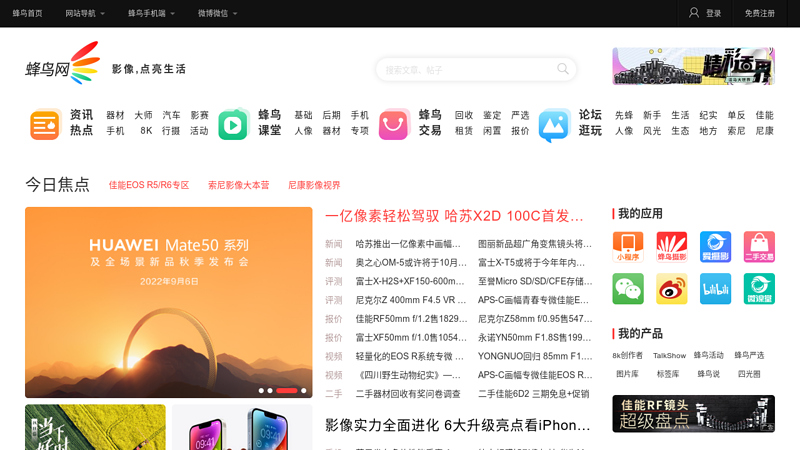
Task: Open article 二手佳能6D2 三期免息+促销
Action: pos(533,393)
